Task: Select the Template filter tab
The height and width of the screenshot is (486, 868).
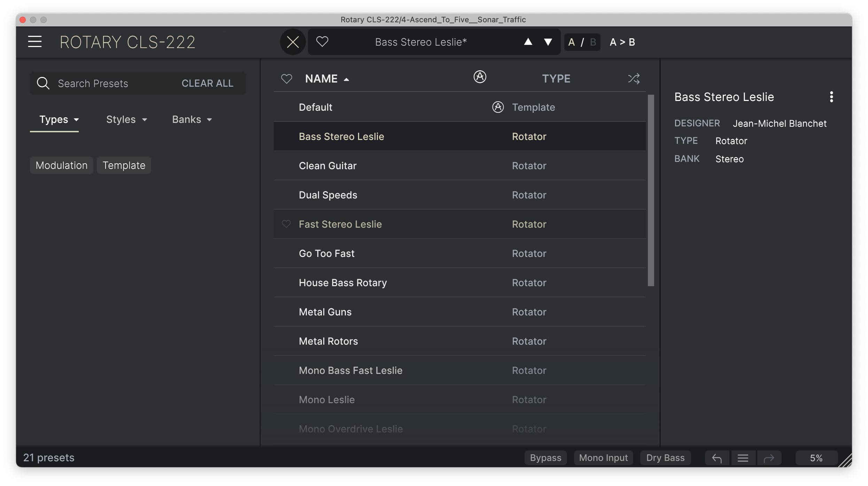Action: 124,164
